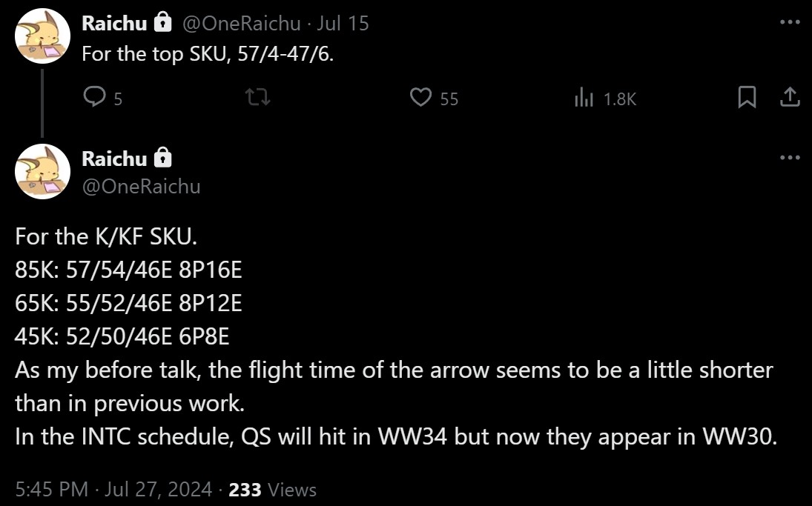Open more options on main tweet
The image size is (812, 506).
click(x=790, y=158)
